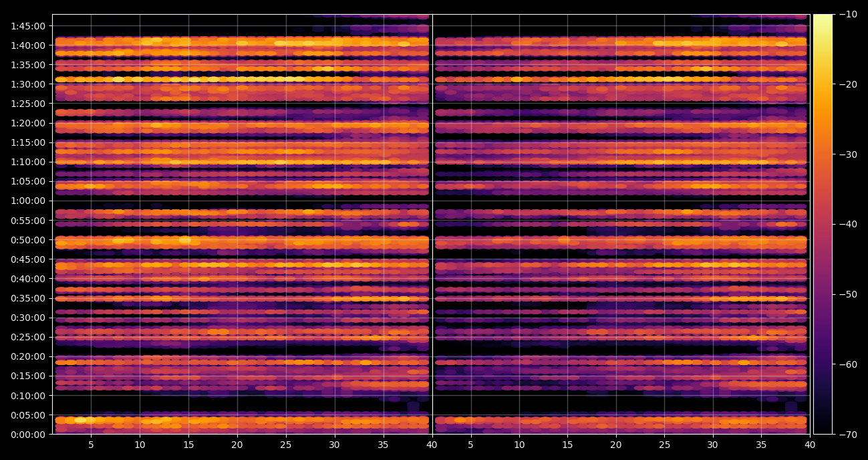Click the −60 colorbar tick label

click(x=848, y=364)
